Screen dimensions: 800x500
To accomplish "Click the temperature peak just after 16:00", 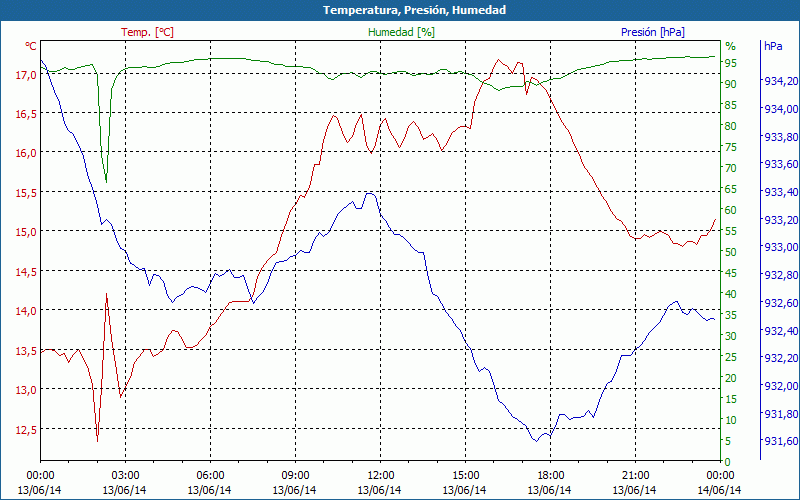I will pos(498,60).
